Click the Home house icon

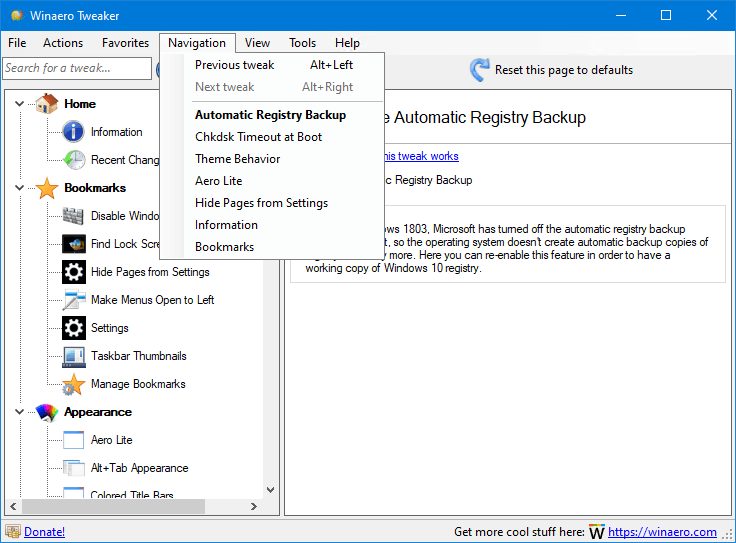click(47, 103)
